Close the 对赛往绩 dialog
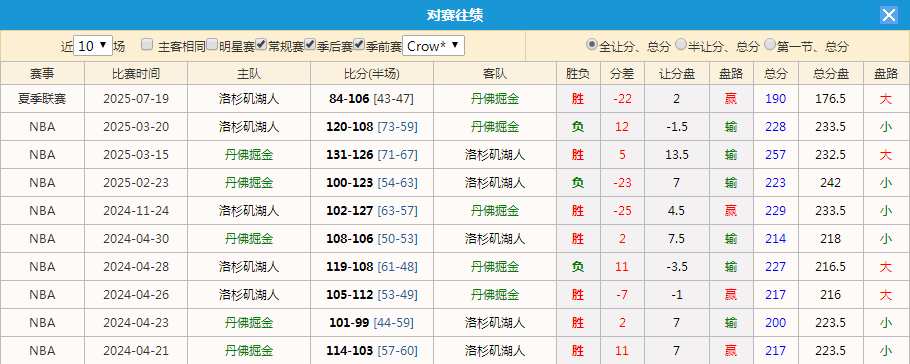 pos(889,15)
